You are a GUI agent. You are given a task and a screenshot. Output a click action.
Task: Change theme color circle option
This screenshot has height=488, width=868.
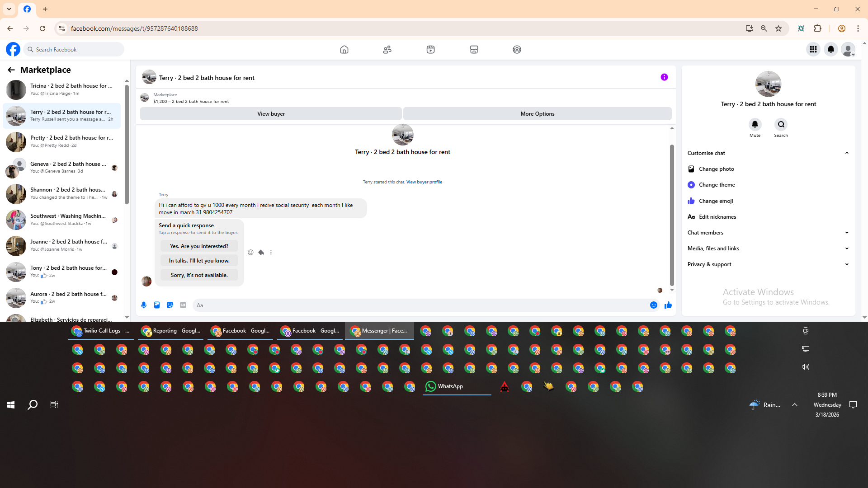(691, 185)
